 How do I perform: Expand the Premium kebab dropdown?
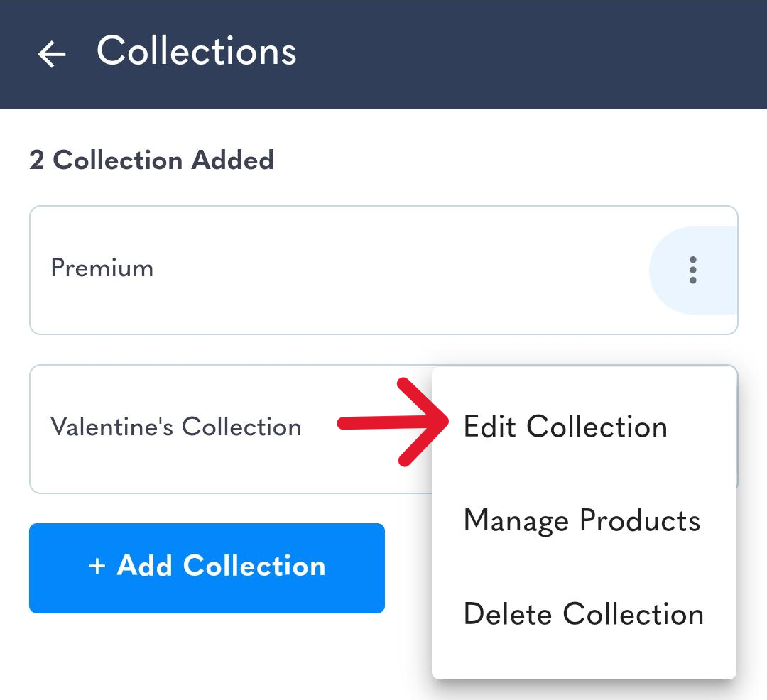tap(692, 270)
